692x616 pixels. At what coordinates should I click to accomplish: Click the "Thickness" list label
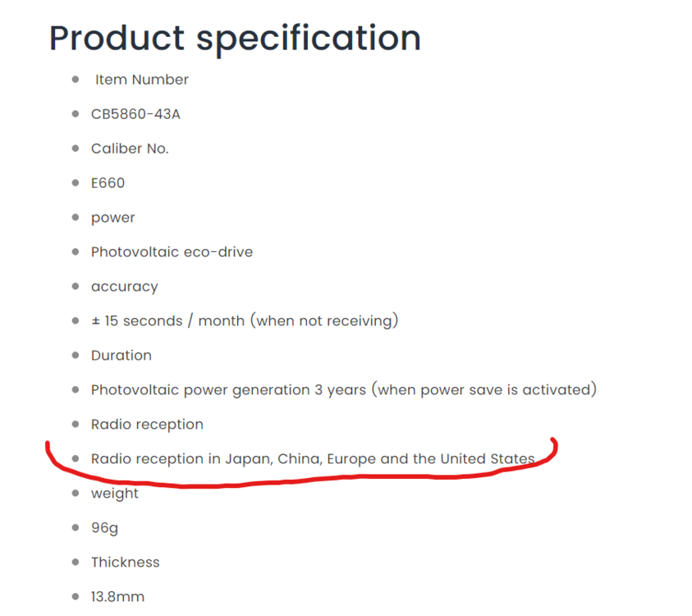125,563
